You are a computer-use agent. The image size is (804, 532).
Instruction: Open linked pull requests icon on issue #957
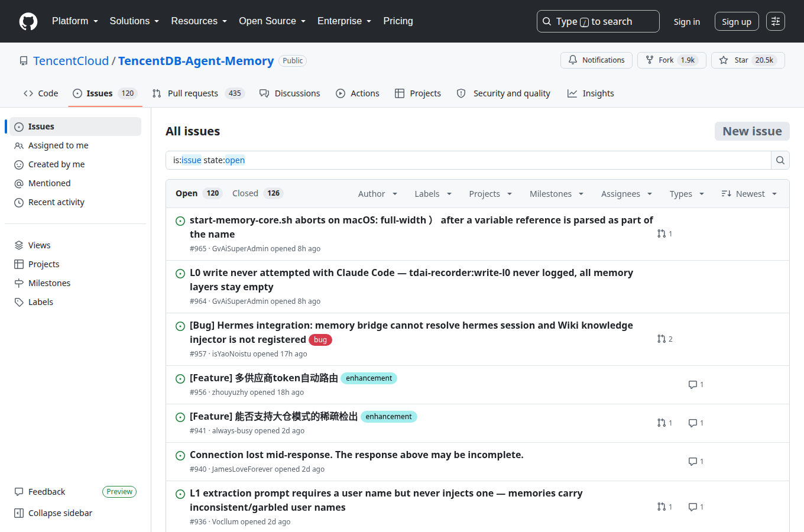click(x=664, y=339)
